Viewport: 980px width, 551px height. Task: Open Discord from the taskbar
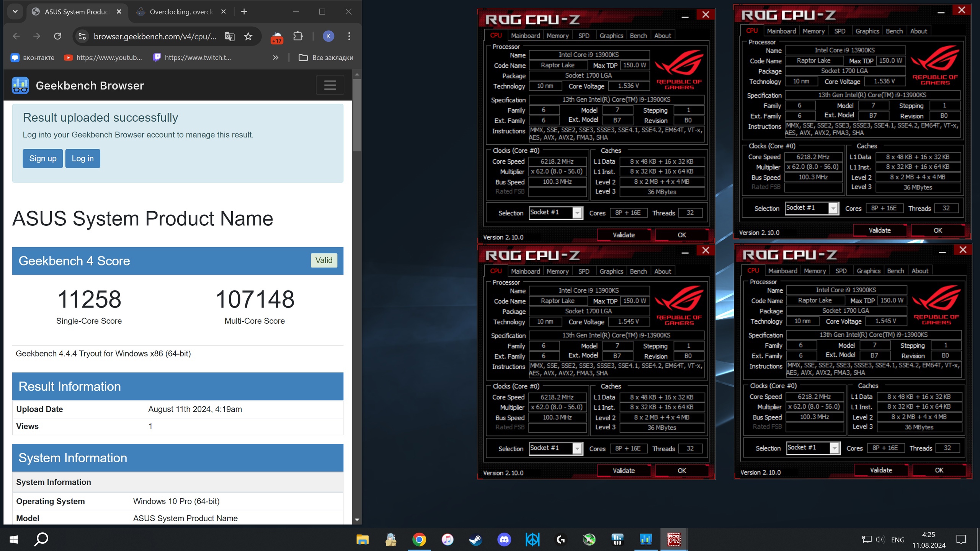(504, 540)
